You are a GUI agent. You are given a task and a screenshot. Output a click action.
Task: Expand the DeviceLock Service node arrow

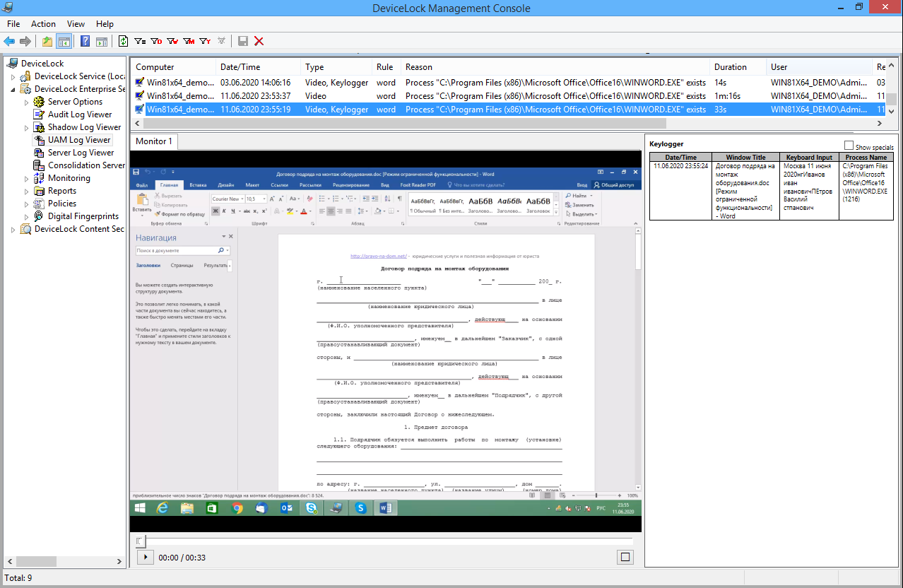point(13,76)
